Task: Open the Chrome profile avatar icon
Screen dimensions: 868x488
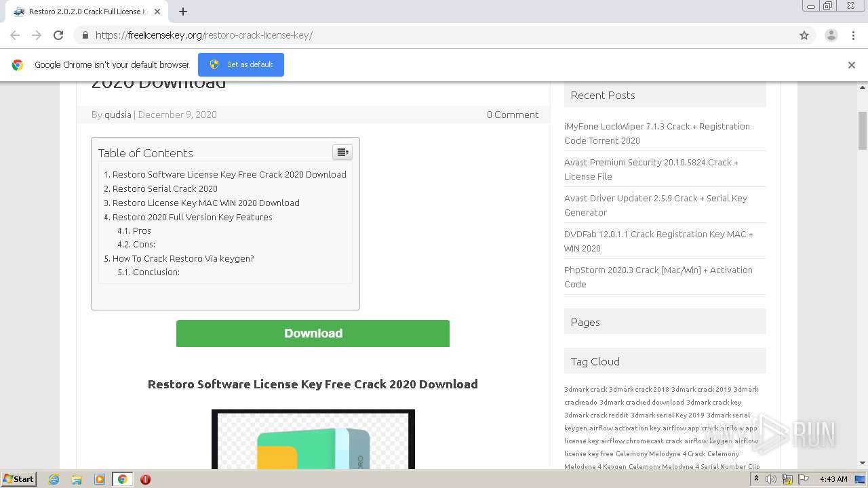Action: coord(831,35)
